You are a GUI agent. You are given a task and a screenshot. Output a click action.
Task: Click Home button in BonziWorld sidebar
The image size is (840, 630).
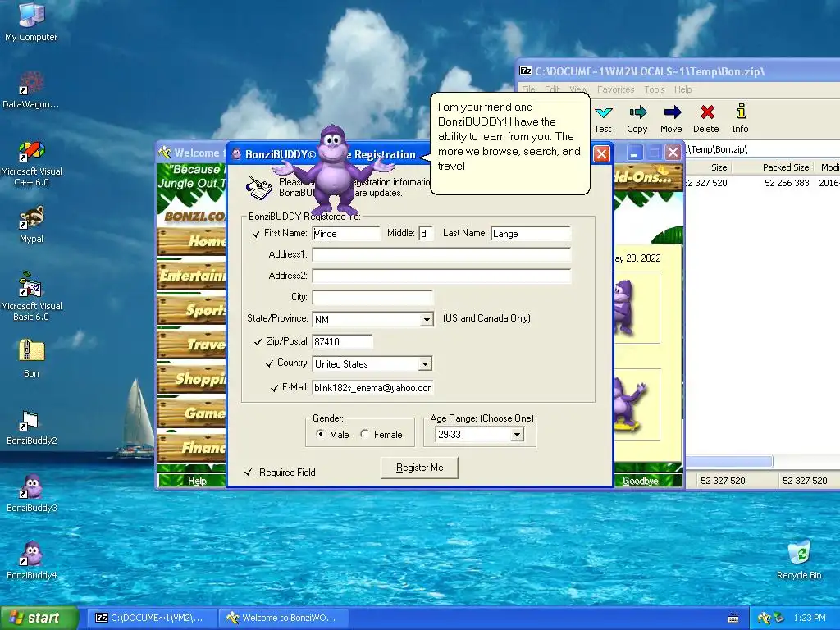tap(191, 242)
